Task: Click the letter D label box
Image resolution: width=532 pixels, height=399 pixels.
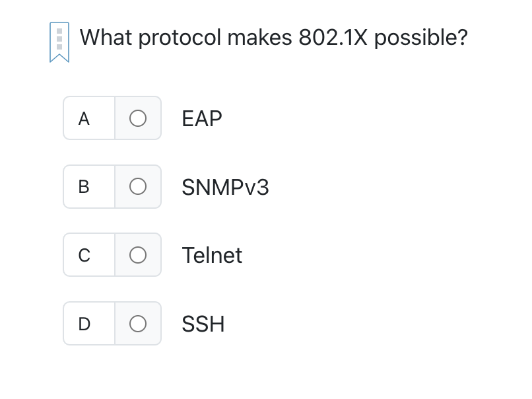Action: coord(84,323)
